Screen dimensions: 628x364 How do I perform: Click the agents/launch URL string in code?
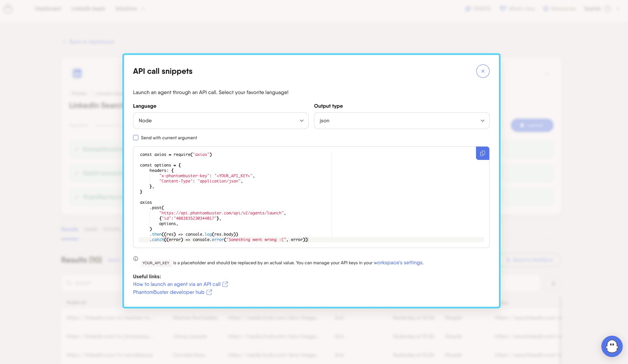[x=222, y=213]
